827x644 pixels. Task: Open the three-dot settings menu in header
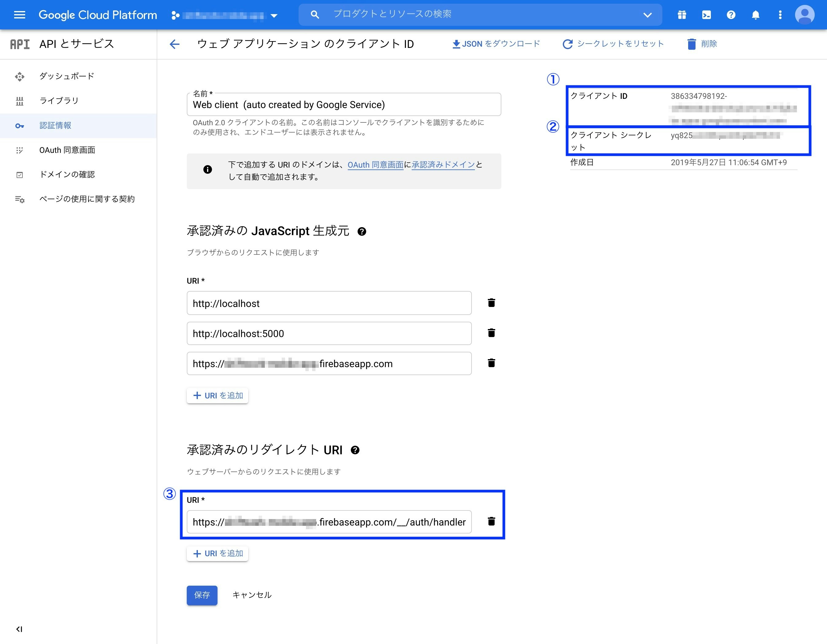click(780, 15)
